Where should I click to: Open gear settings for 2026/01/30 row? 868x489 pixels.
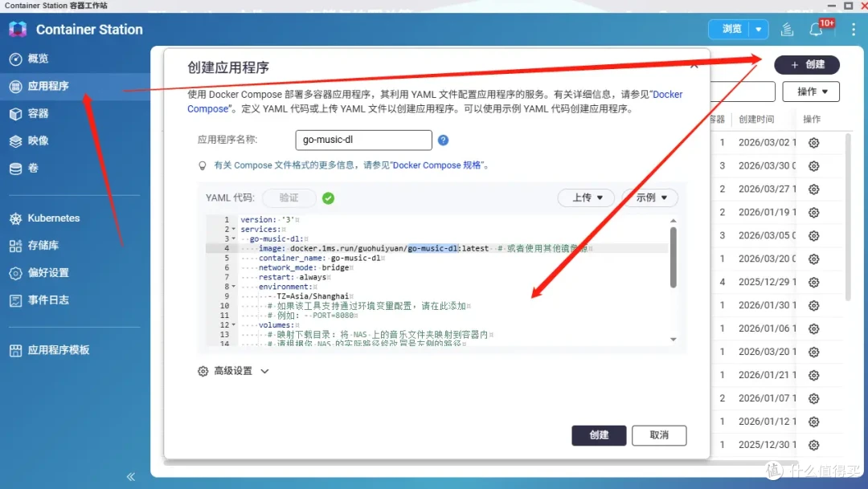813,305
